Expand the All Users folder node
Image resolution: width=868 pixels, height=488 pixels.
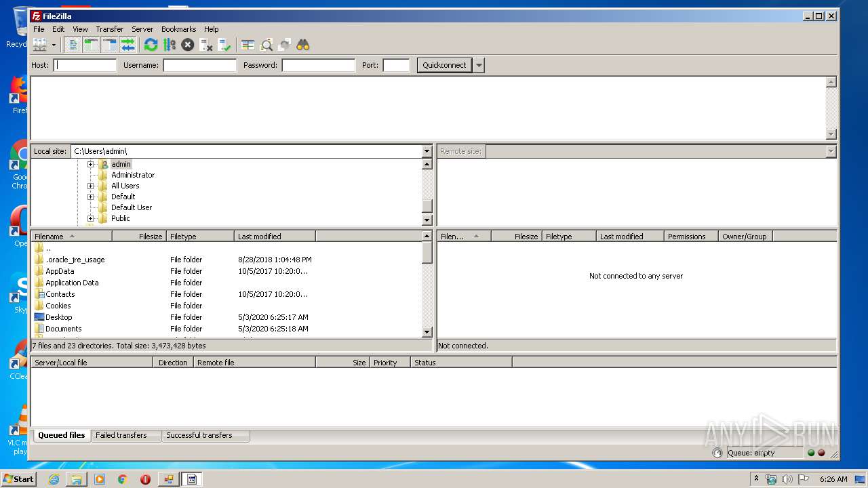(90, 186)
